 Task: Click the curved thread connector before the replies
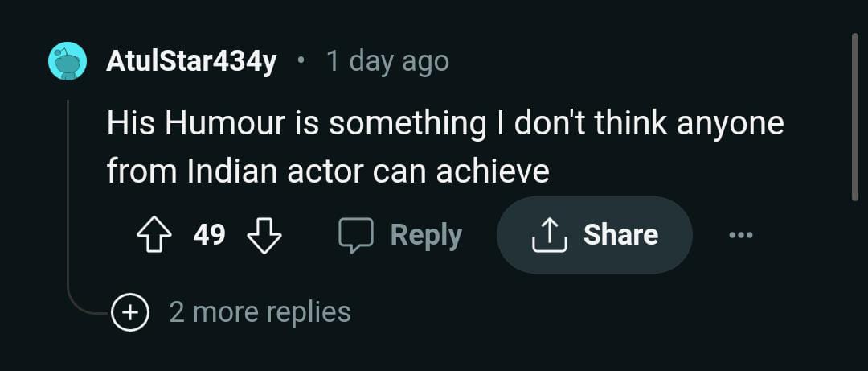84,308
